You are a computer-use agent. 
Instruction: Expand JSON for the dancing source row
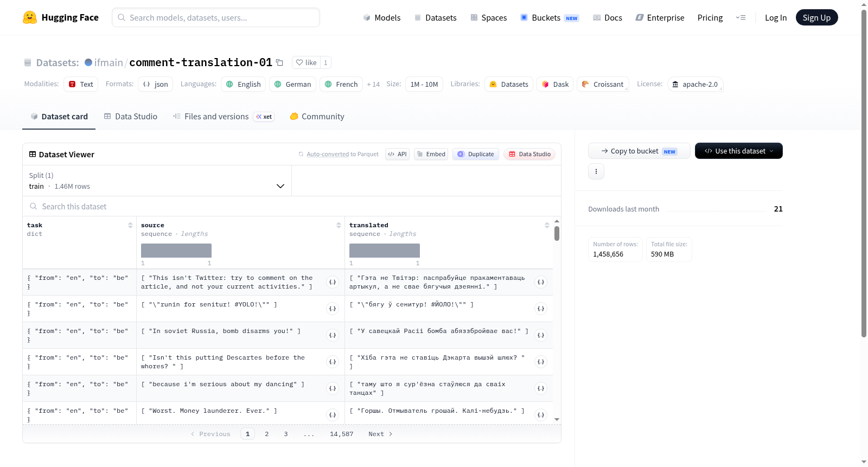pyautogui.click(x=333, y=388)
